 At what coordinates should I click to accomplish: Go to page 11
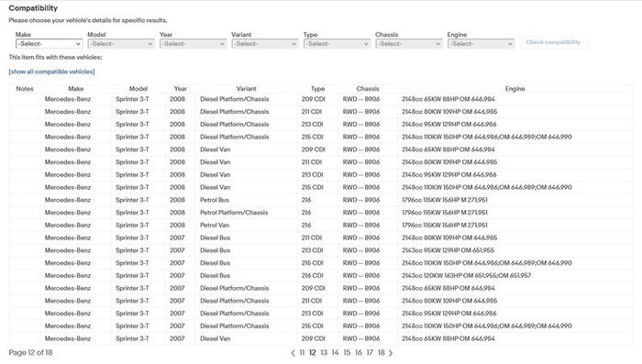pos(302,352)
